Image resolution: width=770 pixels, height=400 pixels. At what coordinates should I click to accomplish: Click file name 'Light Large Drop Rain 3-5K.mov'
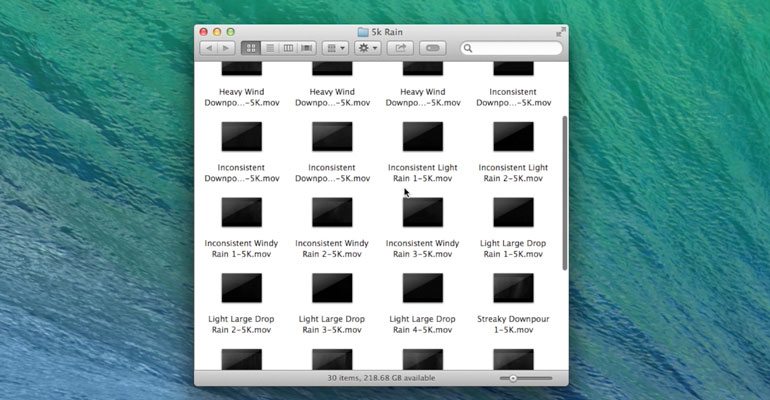[332, 324]
